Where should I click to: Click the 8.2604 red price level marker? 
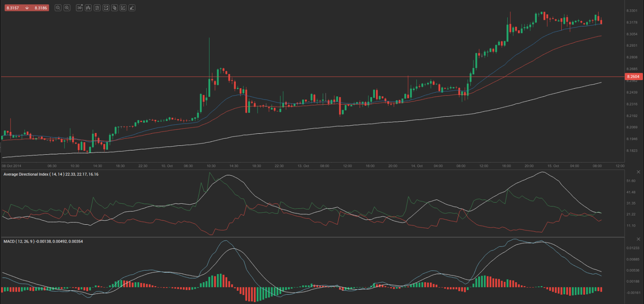pyautogui.click(x=633, y=77)
